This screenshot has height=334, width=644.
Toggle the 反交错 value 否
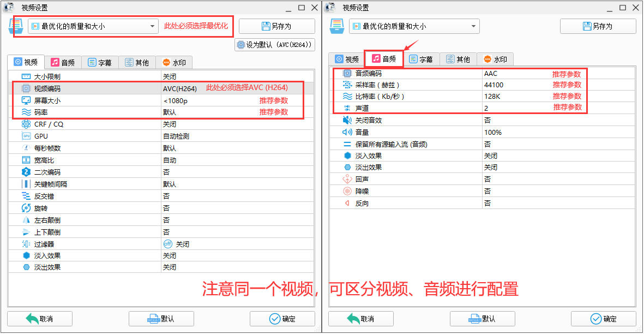pos(166,196)
